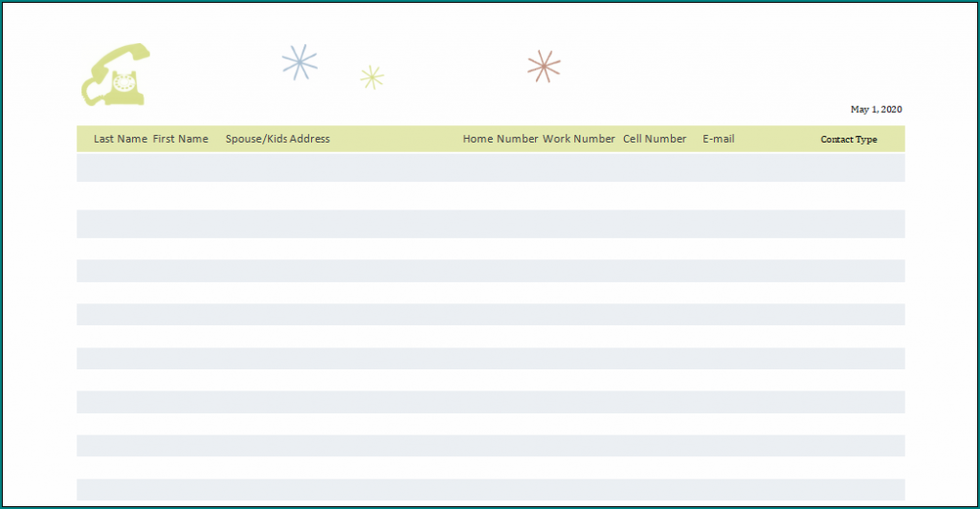This screenshot has width=980, height=509.
Task: Select the Cell Number column header
Action: pos(655,139)
